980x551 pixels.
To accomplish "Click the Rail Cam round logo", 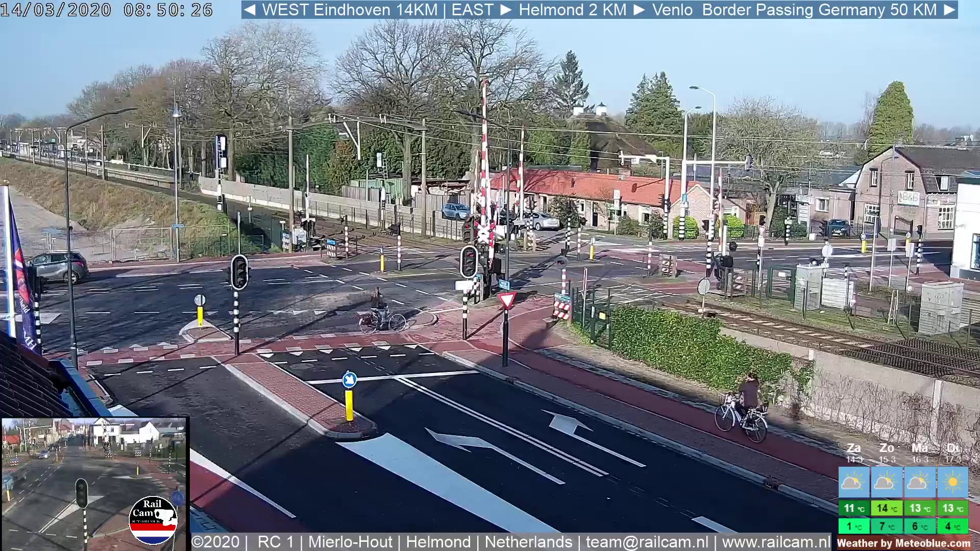I will tap(153, 520).
